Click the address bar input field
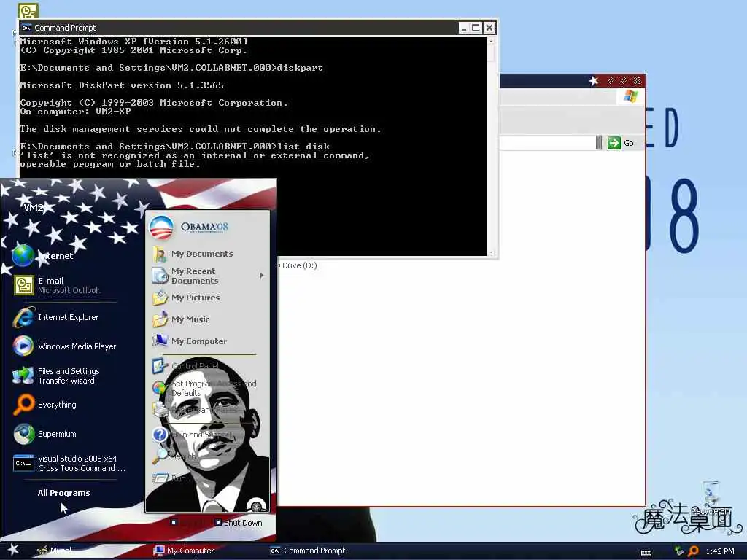This screenshot has width=747, height=560. tap(547, 143)
